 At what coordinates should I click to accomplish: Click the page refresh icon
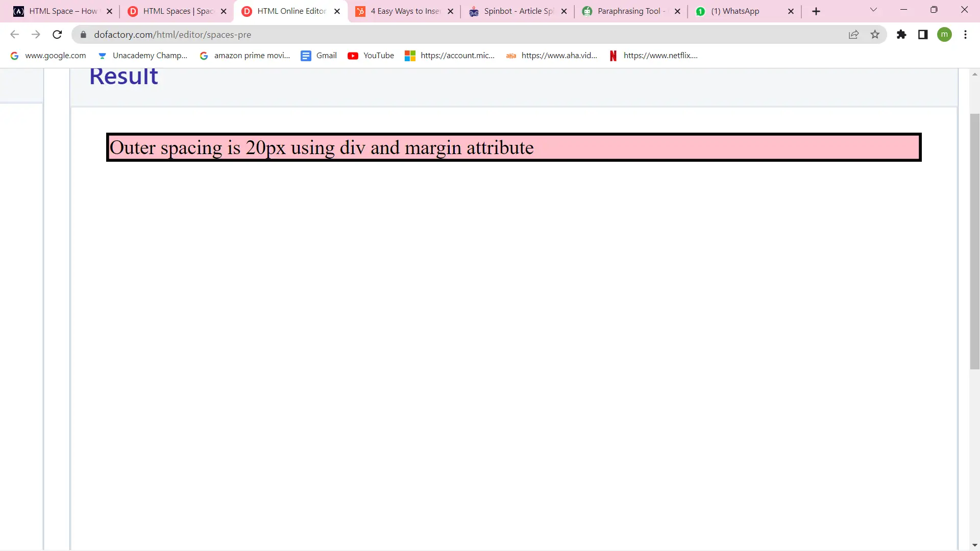coord(57,34)
